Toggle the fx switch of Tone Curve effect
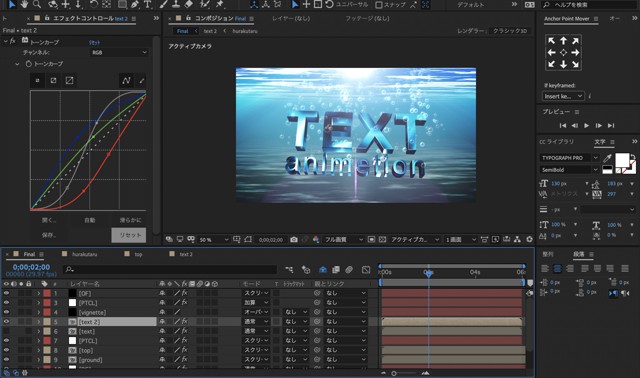The width and height of the screenshot is (640, 378). [13, 41]
